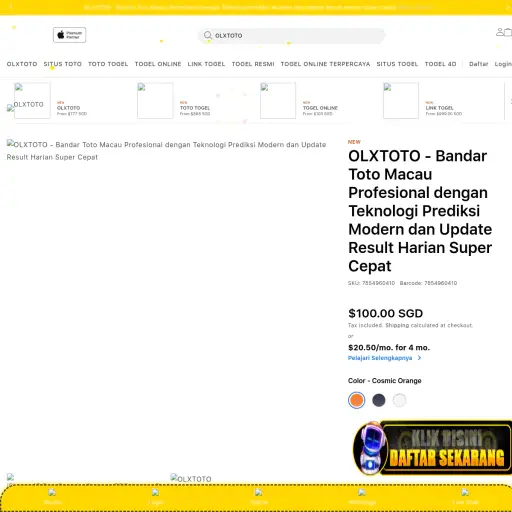Open the TOGEL ONLINE menu item

[158, 64]
